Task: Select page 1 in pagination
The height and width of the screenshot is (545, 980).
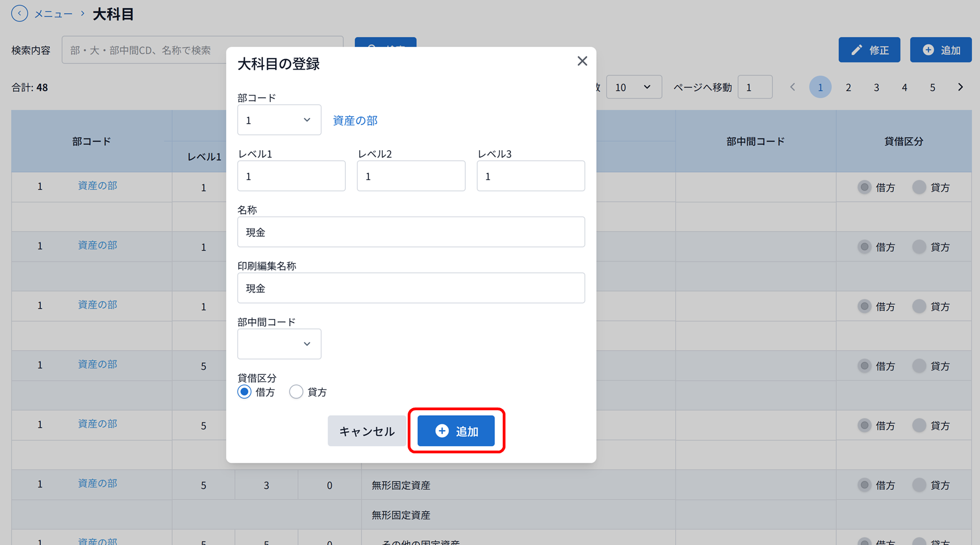Action: click(x=820, y=87)
